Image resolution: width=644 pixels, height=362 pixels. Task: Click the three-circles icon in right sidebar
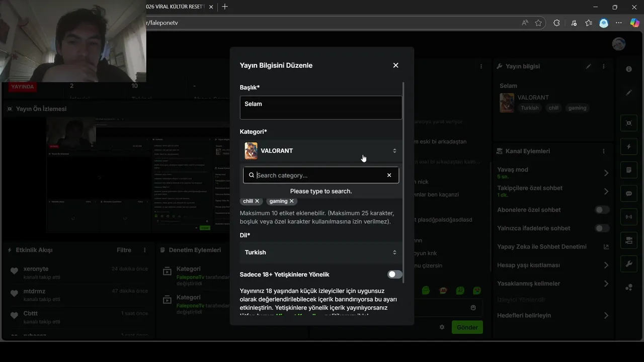(x=629, y=288)
